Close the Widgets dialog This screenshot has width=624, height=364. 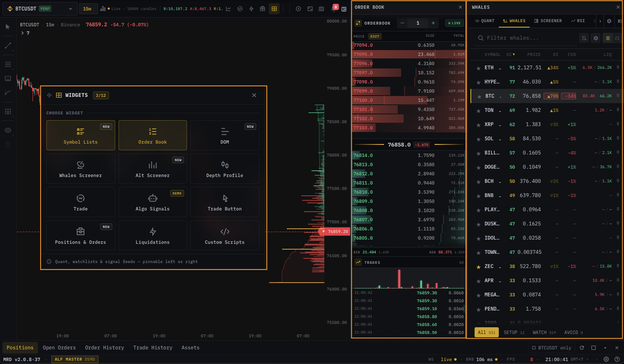[x=254, y=95]
